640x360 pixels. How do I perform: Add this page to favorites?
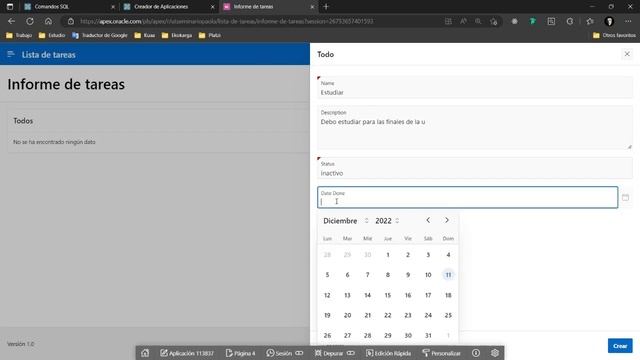(493, 21)
